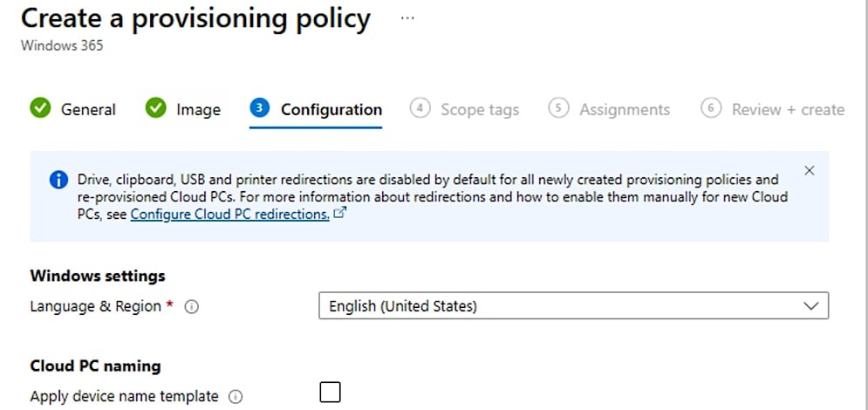This screenshot has height=410, width=868.
Task: Jump to the Review + create tab
Action: click(787, 110)
